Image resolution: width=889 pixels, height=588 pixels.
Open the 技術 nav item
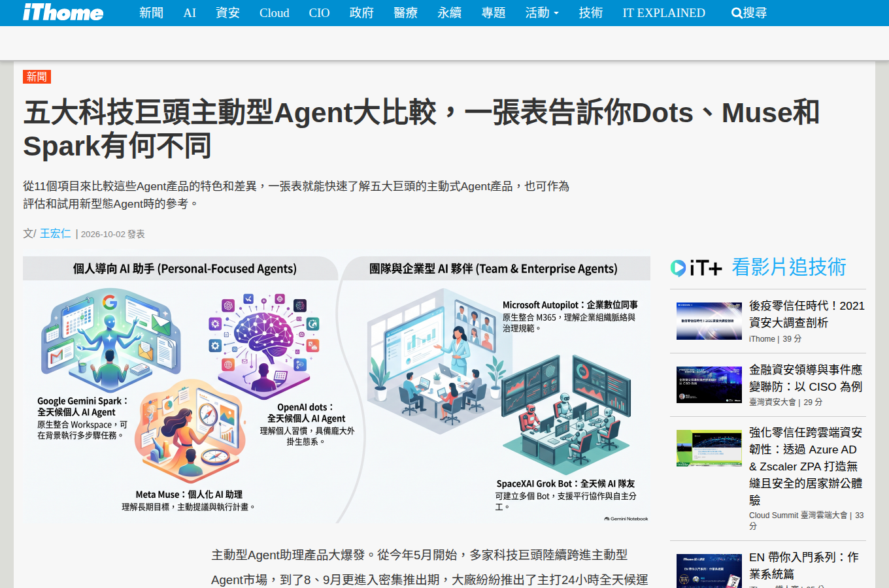(591, 12)
